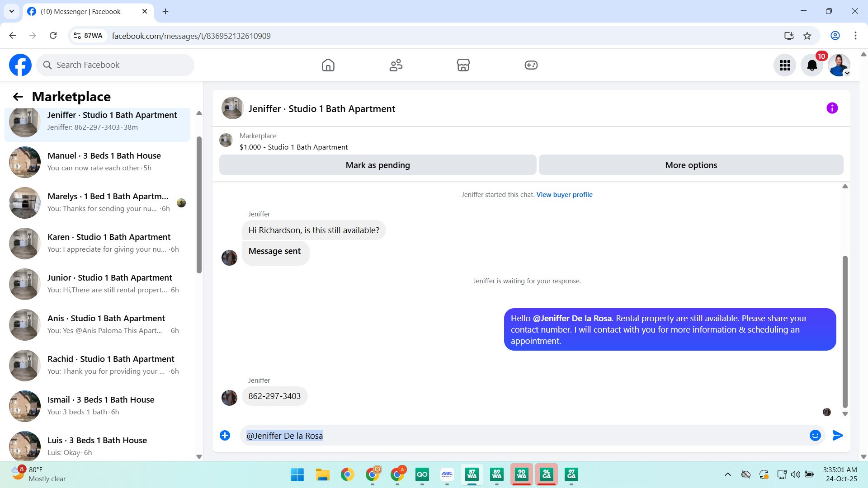Open File Explorer from taskbar

pyautogui.click(x=322, y=474)
